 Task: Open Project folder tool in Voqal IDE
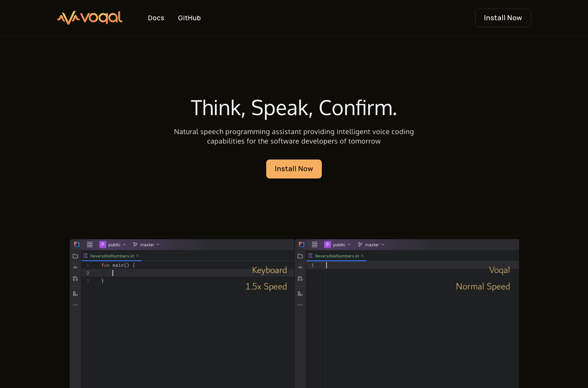[300, 256]
